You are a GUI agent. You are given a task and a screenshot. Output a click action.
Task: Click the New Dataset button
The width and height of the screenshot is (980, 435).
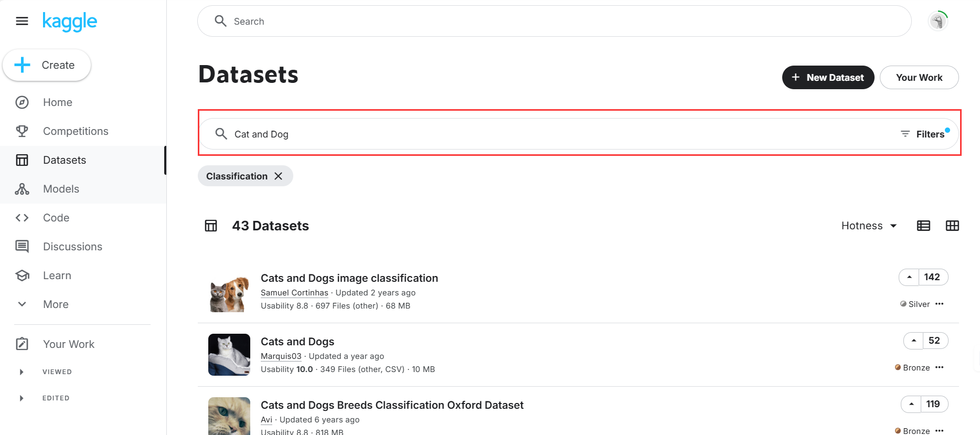coord(828,78)
